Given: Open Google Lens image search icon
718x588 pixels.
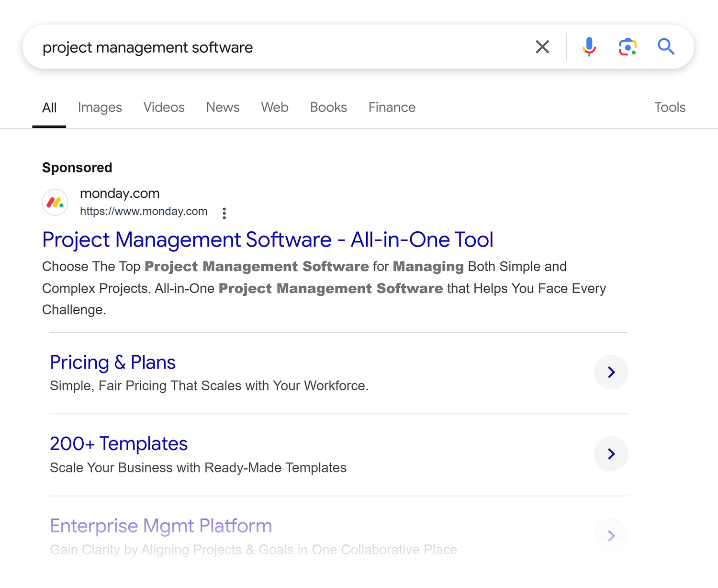Looking at the screenshot, I should point(628,47).
